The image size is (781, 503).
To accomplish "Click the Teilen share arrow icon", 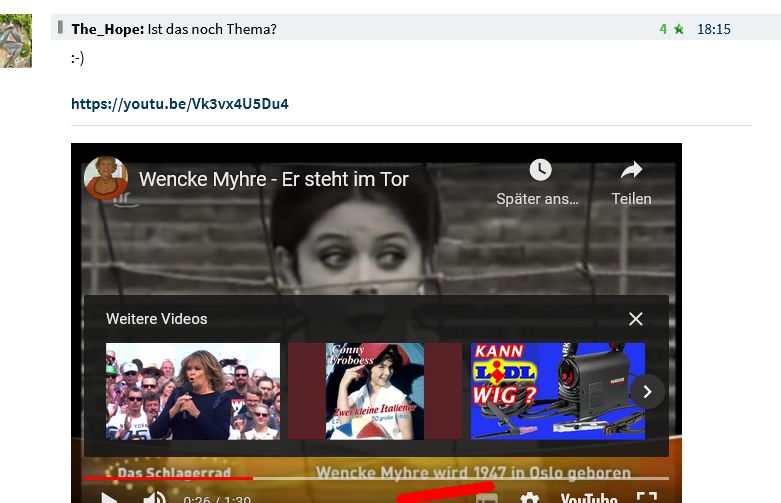I will [x=631, y=170].
